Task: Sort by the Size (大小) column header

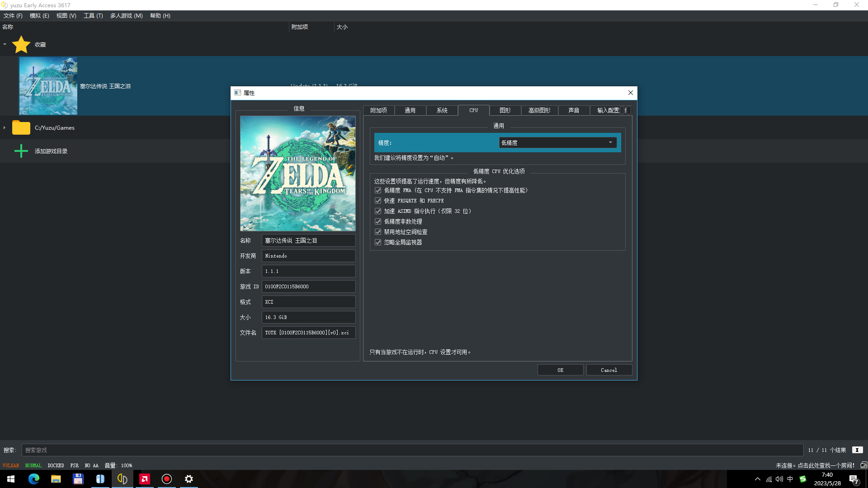Action: point(342,27)
